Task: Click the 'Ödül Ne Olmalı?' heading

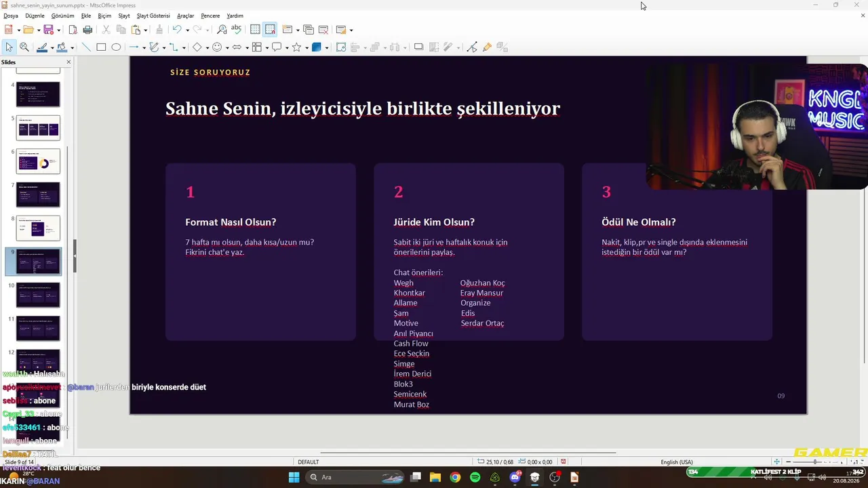Action: tap(639, 222)
